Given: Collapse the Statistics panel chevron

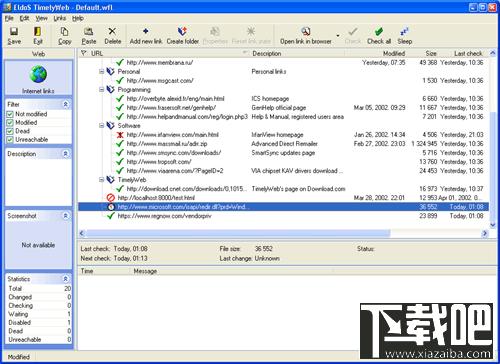Looking at the screenshot, I should [66, 279].
